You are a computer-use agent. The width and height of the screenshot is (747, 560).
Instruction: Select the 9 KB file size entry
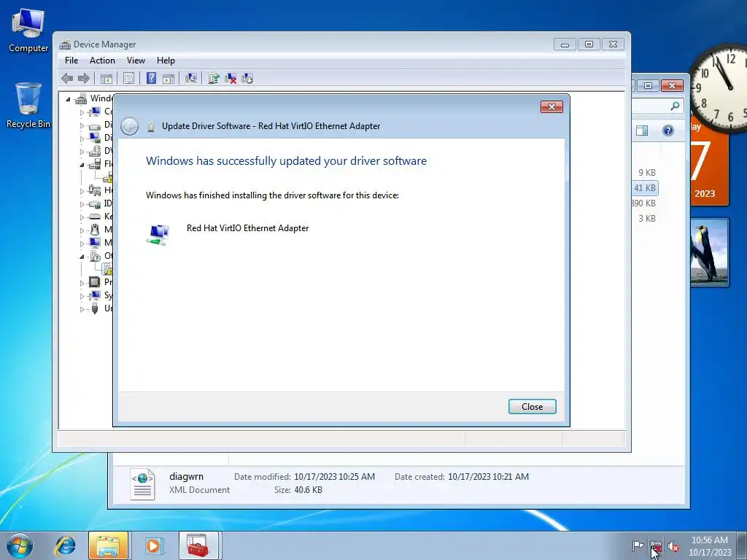pyautogui.click(x=647, y=172)
